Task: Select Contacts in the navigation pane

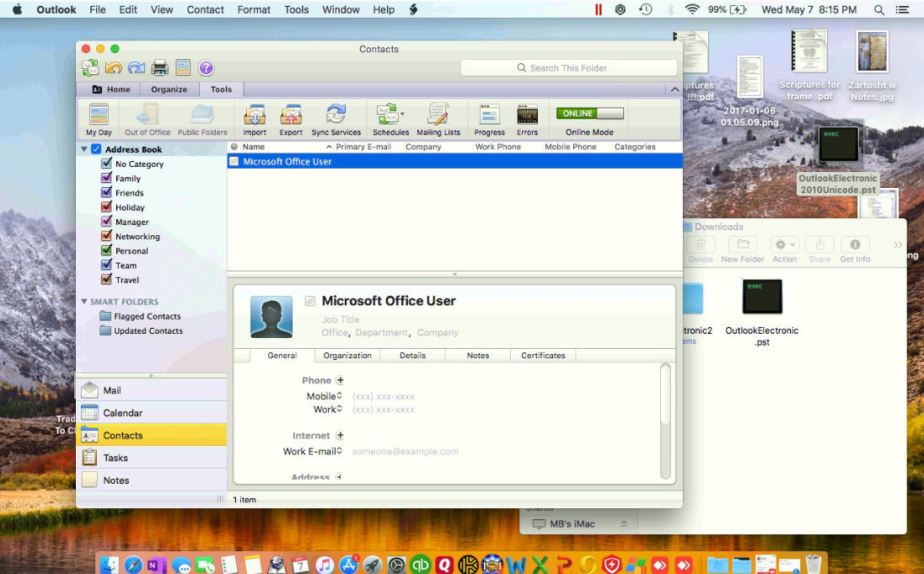Action: (x=152, y=435)
